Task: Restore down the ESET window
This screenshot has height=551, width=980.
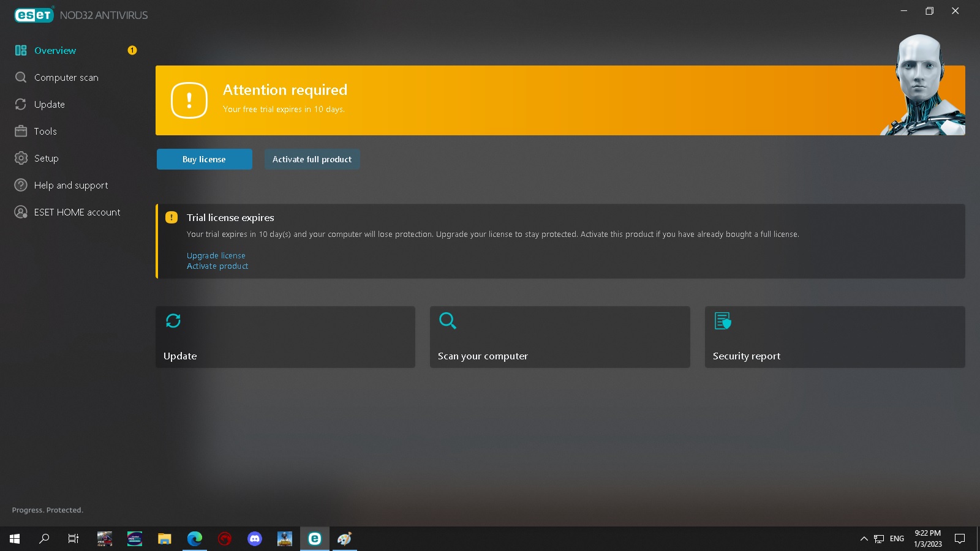Action: pos(929,11)
